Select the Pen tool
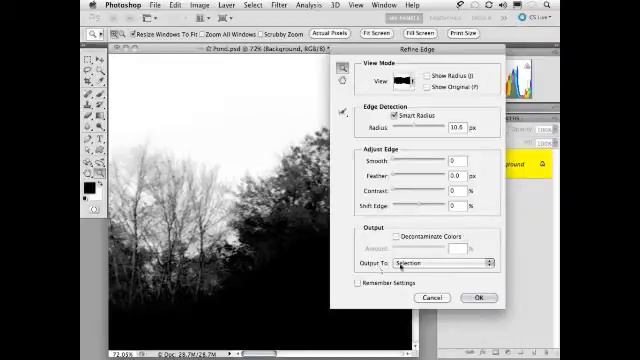 click(x=88, y=139)
